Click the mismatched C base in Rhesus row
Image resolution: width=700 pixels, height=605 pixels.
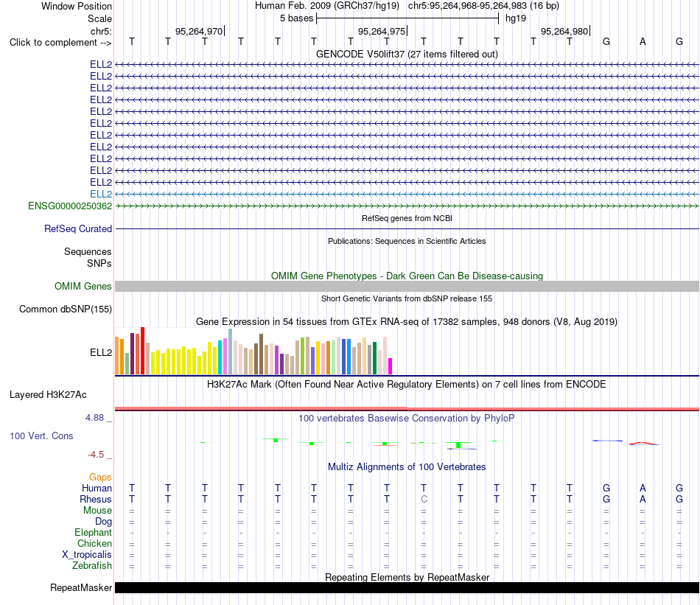tap(424, 499)
